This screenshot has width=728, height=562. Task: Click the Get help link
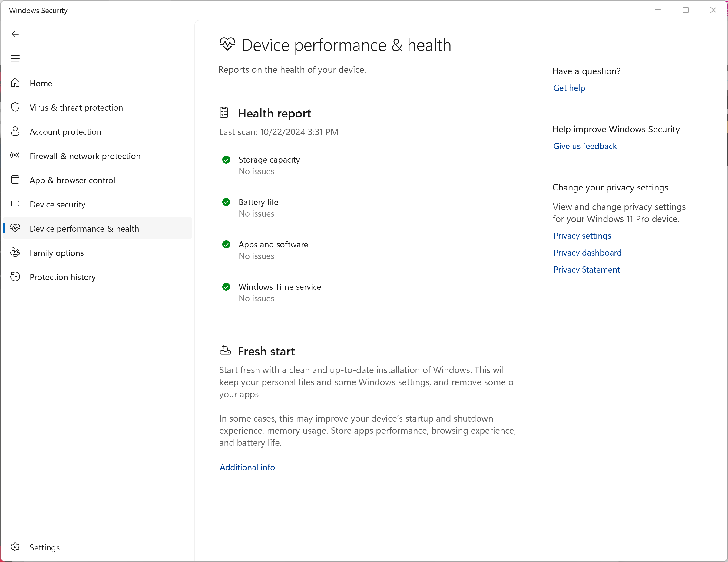point(569,88)
